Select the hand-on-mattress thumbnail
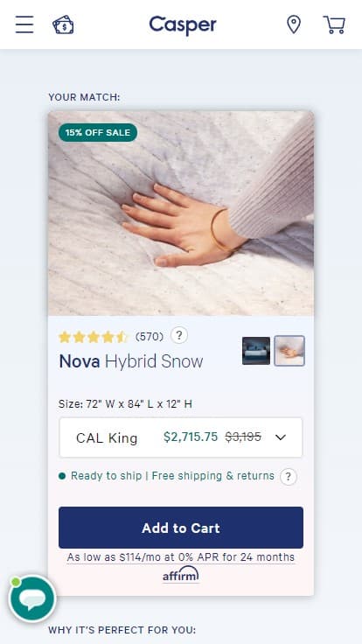The image size is (362, 644). pos(289,351)
